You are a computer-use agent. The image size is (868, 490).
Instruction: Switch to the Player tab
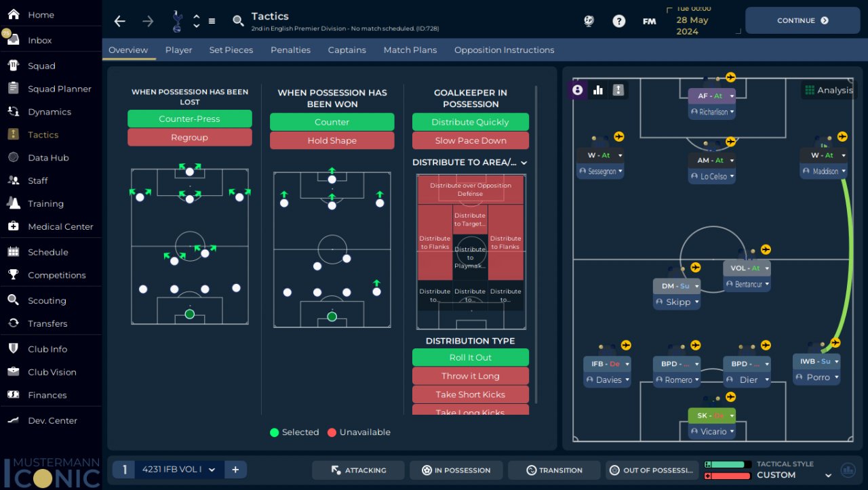click(x=179, y=50)
